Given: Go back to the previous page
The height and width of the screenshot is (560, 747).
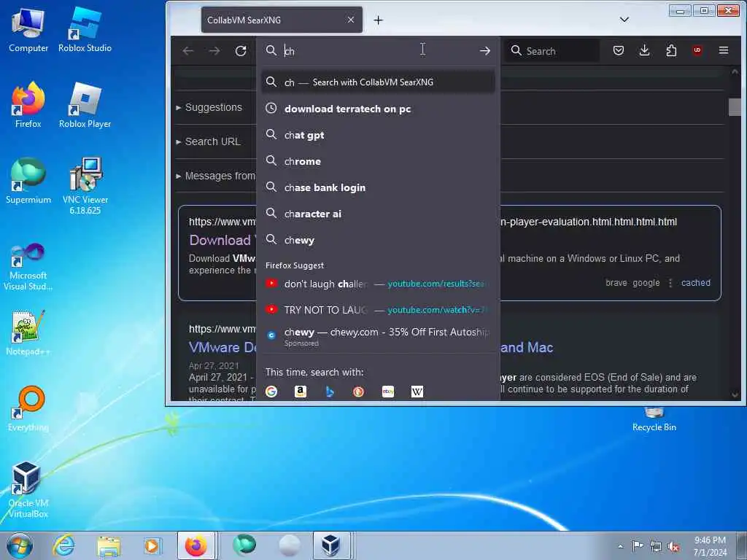Looking at the screenshot, I should [x=187, y=50].
